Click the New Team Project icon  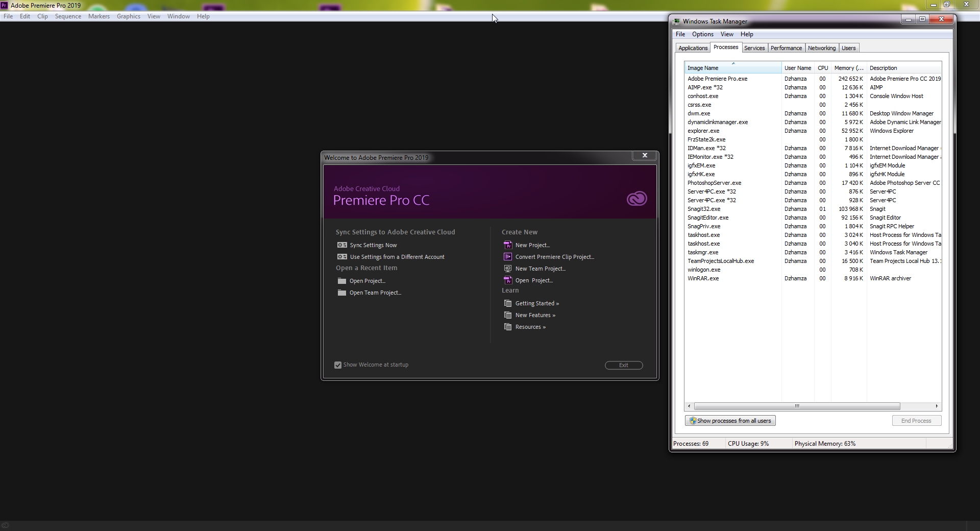[508, 269]
